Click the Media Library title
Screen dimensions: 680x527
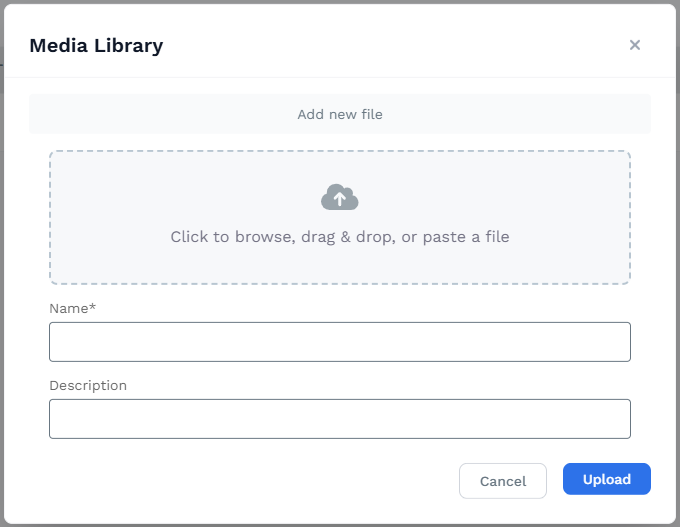pos(96,46)
